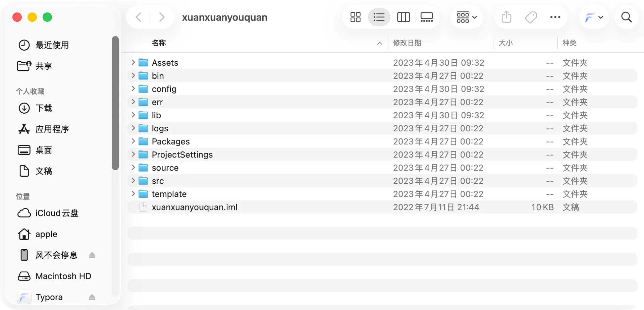The image size is (644, 310).
Task: Eject the 风不会停息 device
Action: [92, 255]
